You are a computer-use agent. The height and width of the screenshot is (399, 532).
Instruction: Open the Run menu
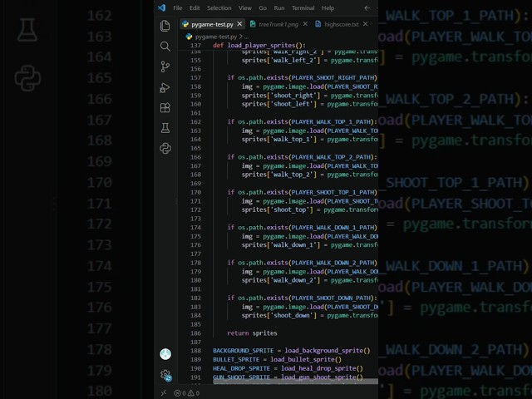click(279, 7)
